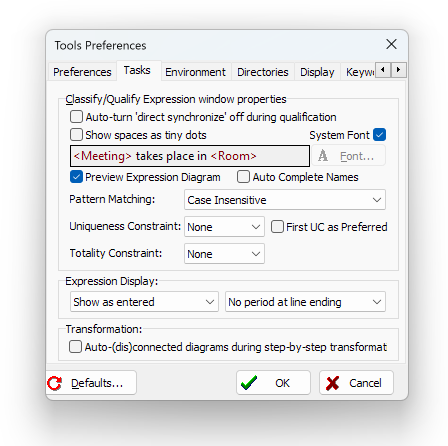Image resolution: width=448 pixels, height=446 pixels.
Task: Click the red X Cancel icon
Action: point(332,383)
